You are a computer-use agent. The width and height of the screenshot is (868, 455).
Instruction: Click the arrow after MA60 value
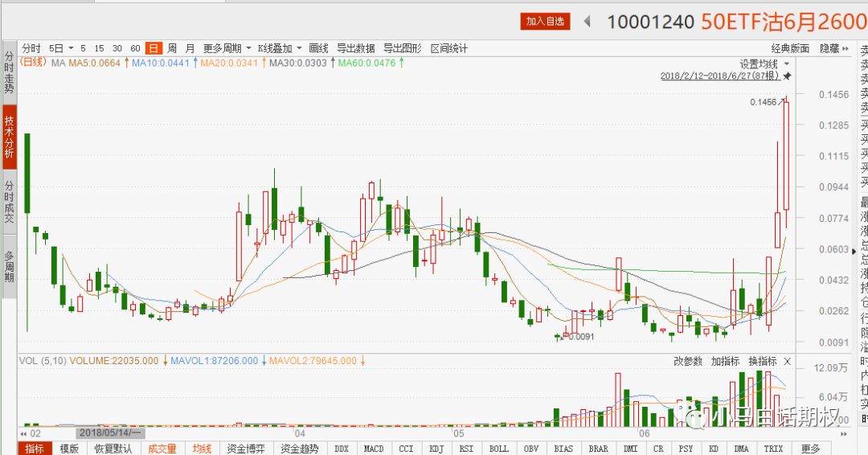pos(401,63)
